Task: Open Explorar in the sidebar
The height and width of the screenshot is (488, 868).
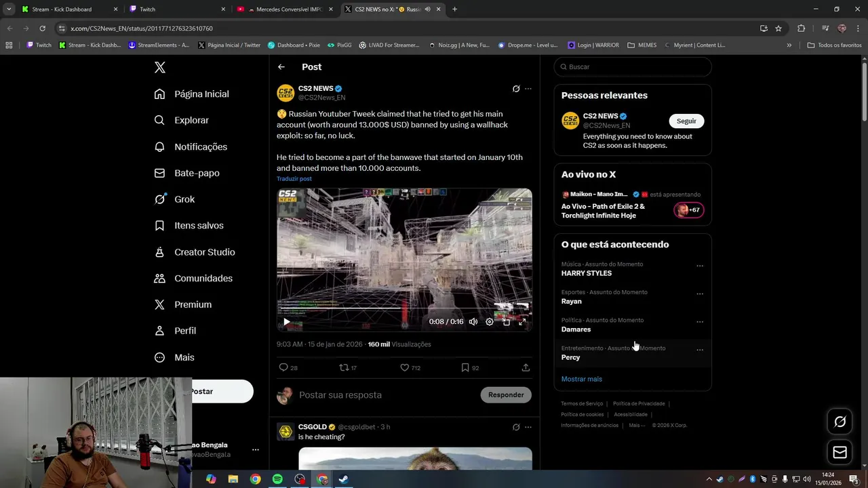Action: (x=182, y=120)
